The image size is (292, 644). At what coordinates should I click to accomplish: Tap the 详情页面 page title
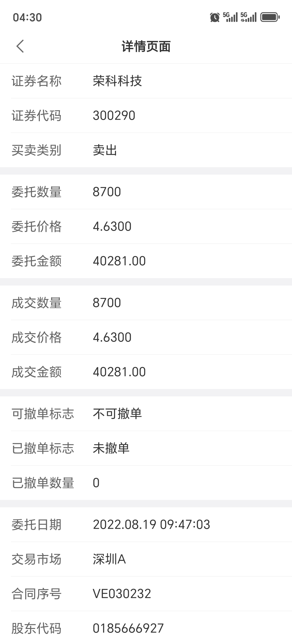click(x=146, y=47)
